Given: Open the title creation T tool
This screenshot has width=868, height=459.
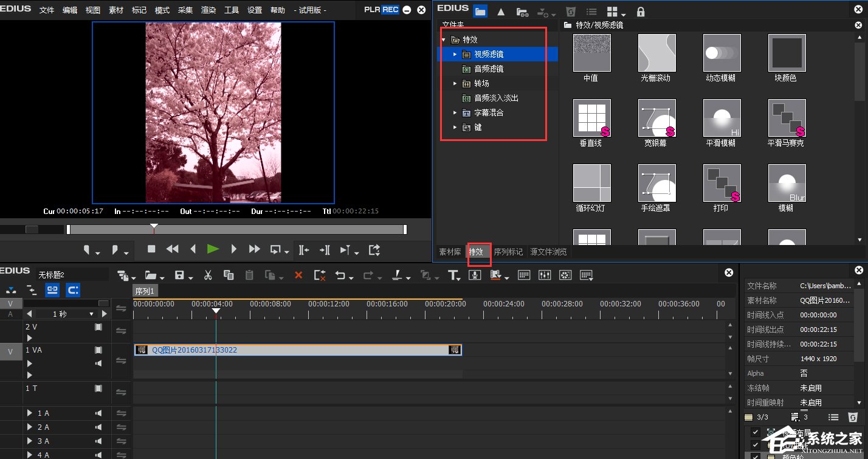Looking at the screenshot, I should pyautogui.click(x=453, y=275).
